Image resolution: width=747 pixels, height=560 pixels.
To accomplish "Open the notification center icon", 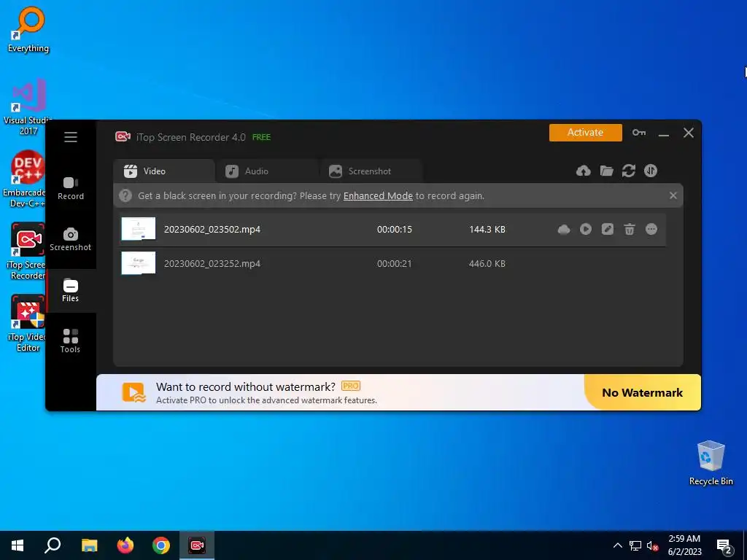I will point(724,546).
